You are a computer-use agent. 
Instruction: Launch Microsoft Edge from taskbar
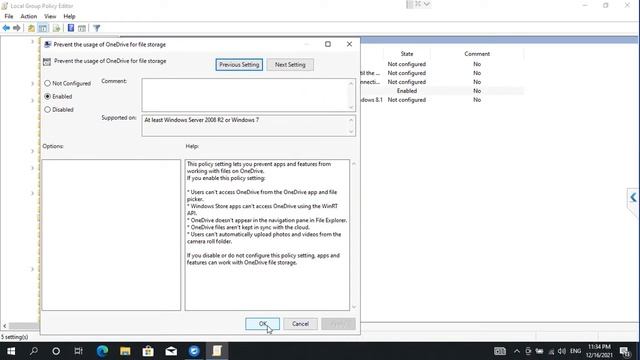(x=102, y=351)
